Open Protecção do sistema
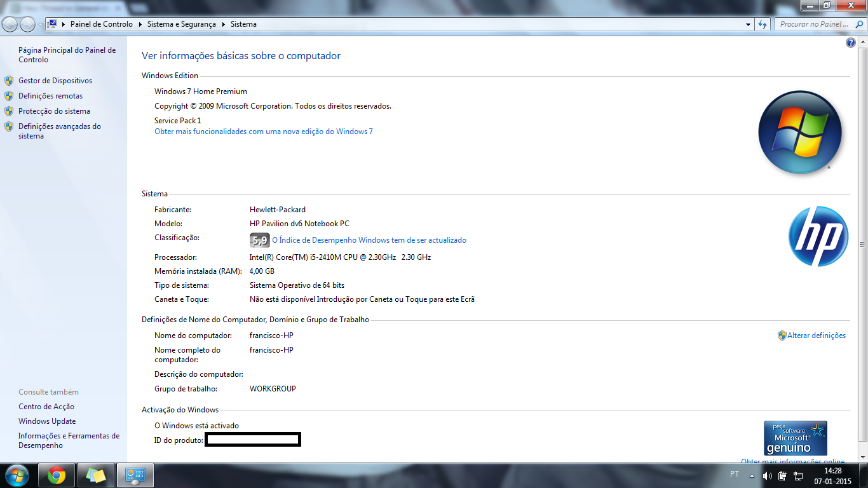This screenshot has height=488, width=868. coord(54,111)
